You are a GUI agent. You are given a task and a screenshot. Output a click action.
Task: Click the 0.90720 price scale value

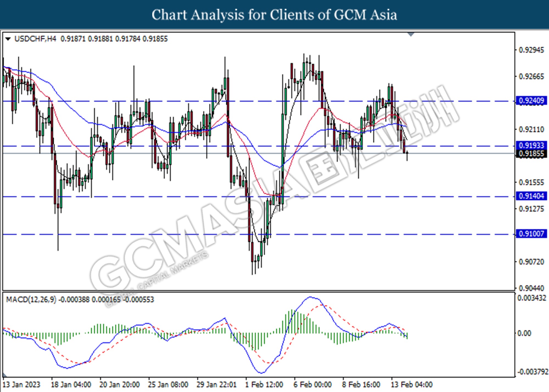(531, 262)
